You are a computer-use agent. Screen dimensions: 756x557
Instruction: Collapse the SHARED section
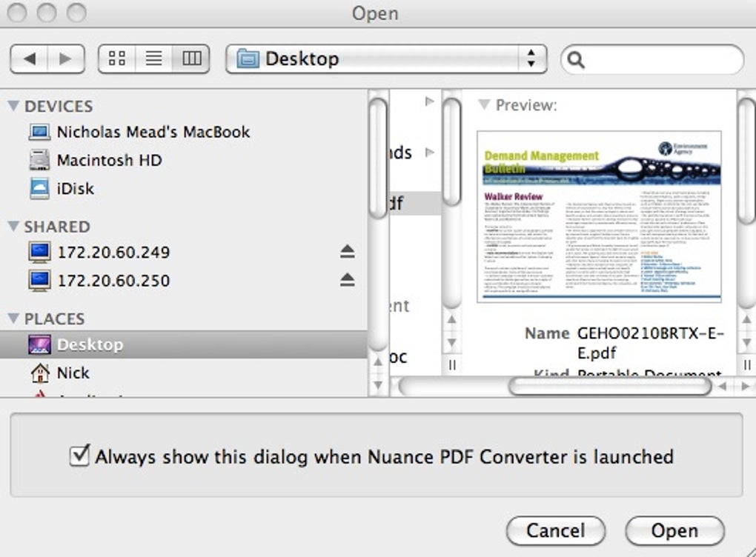click(14, 226)
